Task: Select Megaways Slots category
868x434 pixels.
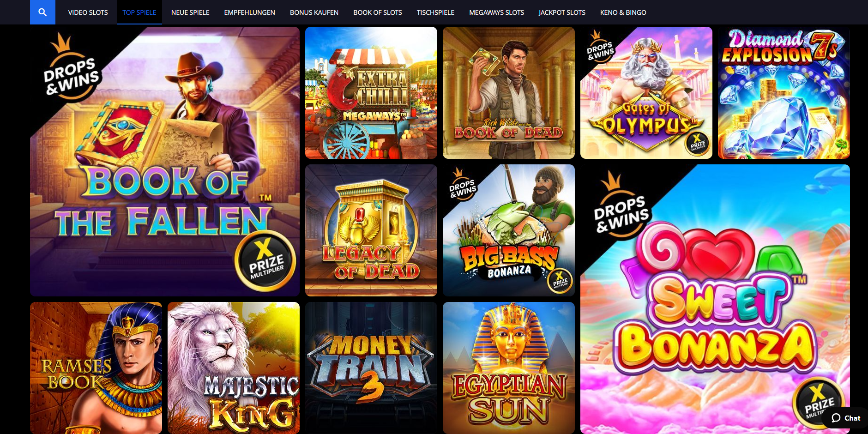Action: click(496, 12)
